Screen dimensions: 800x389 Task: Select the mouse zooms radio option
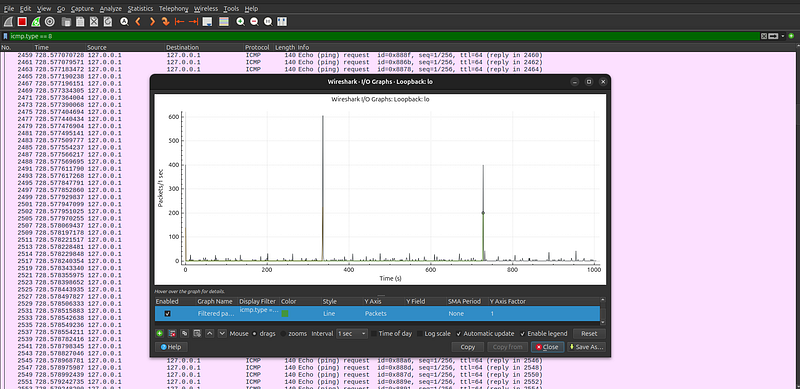point(283,334)
